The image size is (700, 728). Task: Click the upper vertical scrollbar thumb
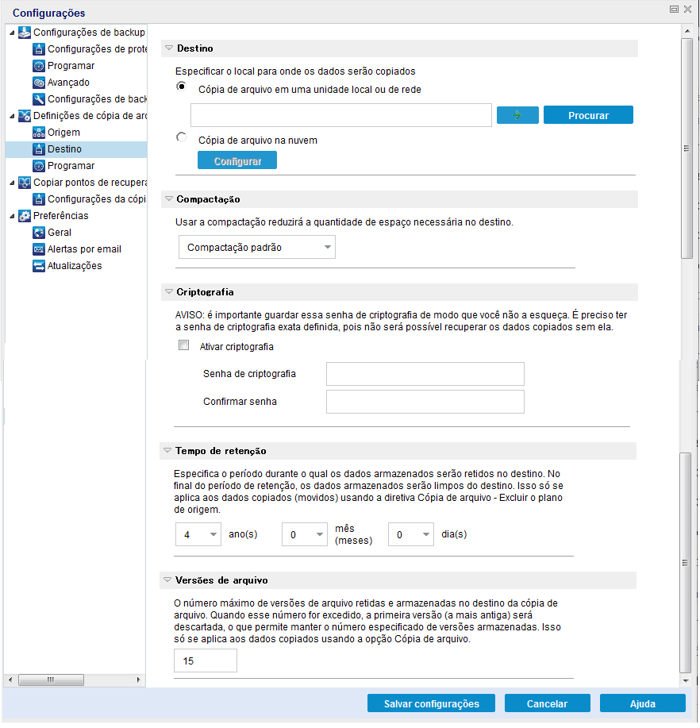687,148
